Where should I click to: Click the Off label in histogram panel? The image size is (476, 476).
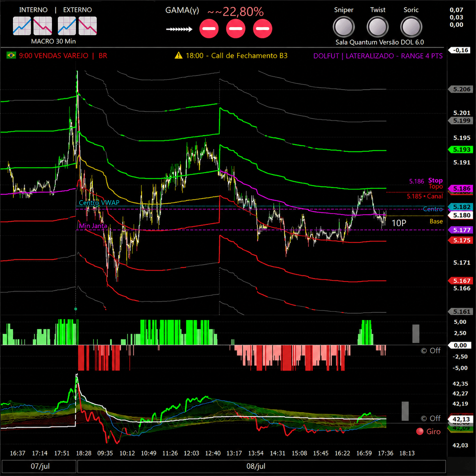point(435,351)
